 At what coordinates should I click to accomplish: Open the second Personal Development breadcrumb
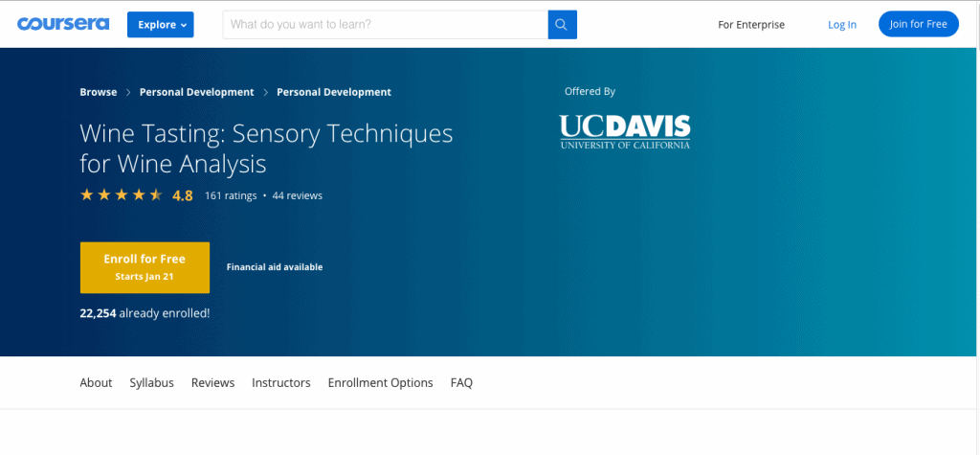tap(334, 92)
